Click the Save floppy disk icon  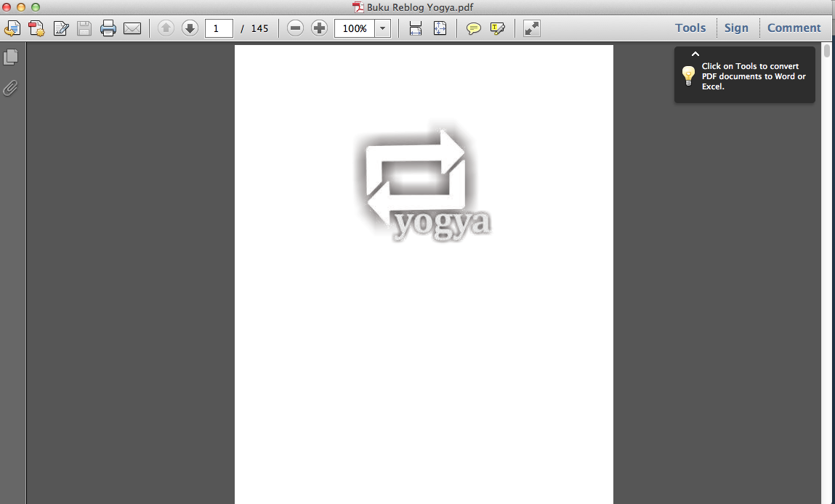[x=84, y=28]
